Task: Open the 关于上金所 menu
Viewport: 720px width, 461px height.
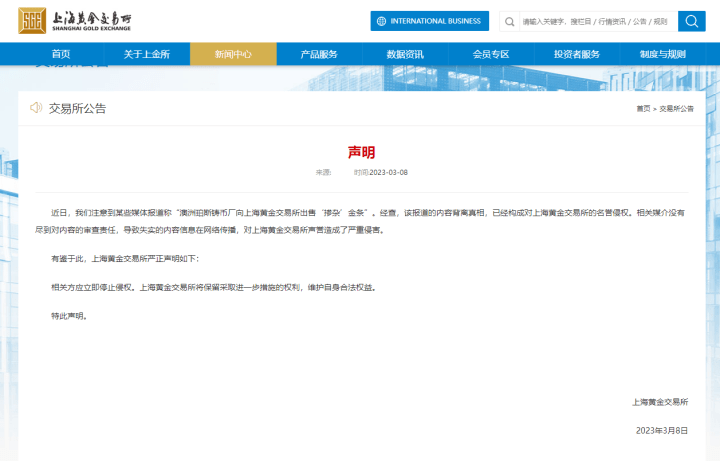Action: coord(146,54)
